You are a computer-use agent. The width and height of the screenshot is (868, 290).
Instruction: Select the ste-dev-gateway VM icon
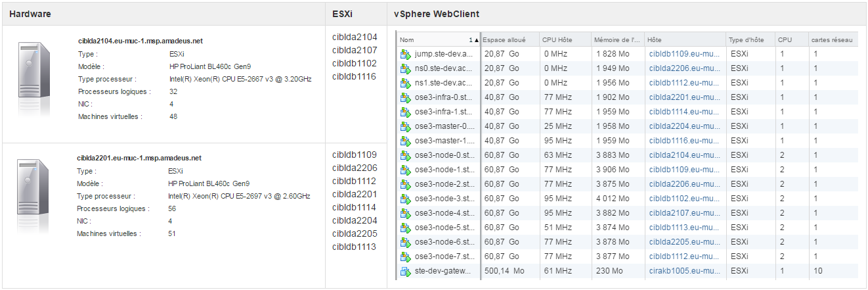(x=405, y=271)
